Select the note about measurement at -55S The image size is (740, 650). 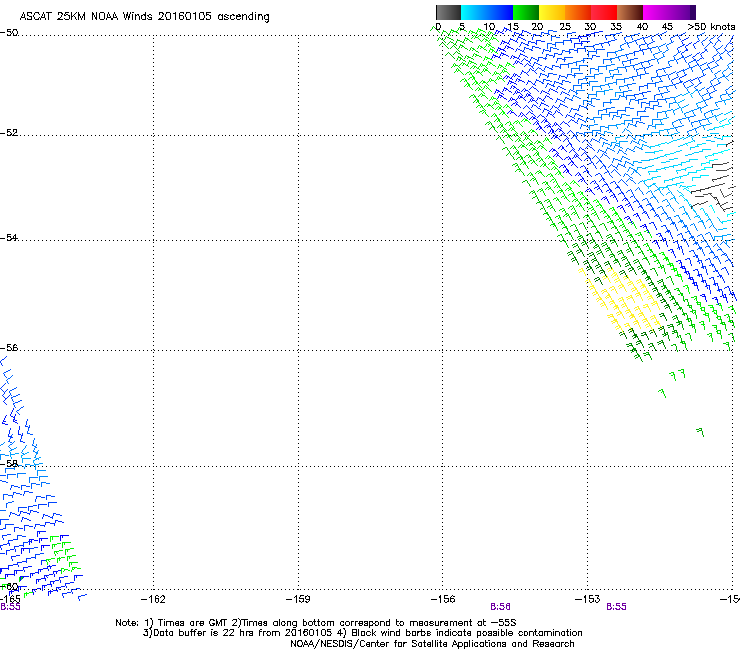click(x=374, y=623)
